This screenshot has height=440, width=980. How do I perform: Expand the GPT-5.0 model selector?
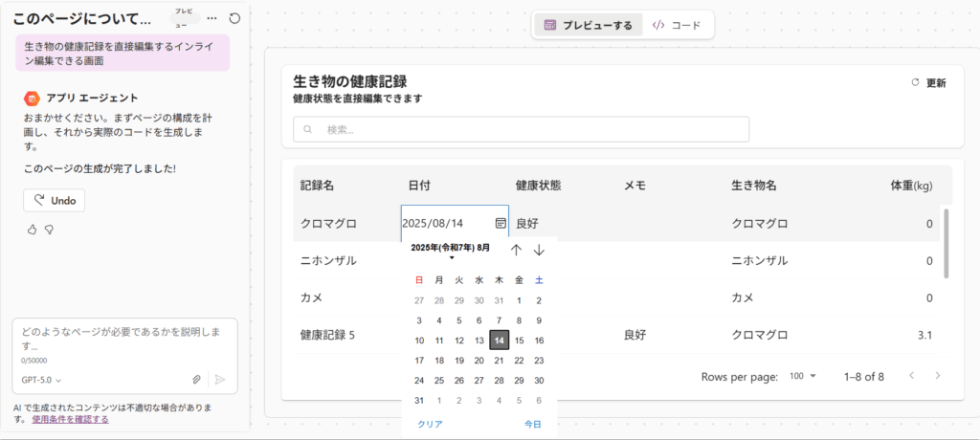tap(41, 380)
